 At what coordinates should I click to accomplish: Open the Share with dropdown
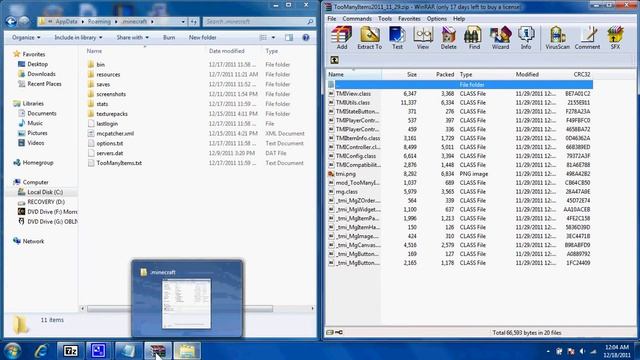coord(133,38)
